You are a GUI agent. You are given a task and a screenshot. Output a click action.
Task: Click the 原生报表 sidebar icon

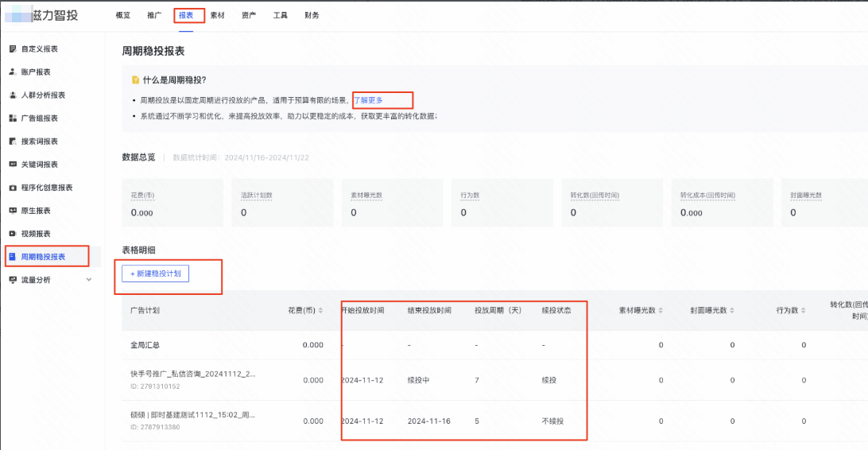click(x=13, y=211)
